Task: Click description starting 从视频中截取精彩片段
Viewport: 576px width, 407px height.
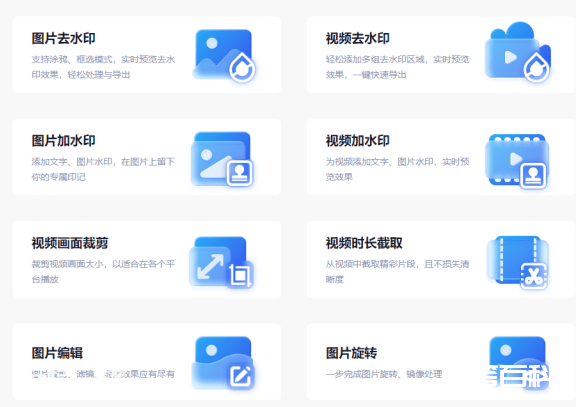Action: (x=397, y=271)
